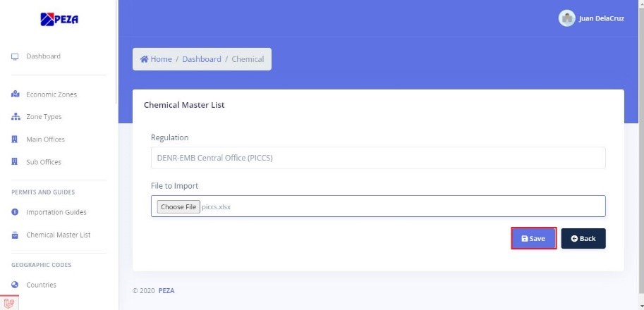Click the Economic Zones icon
This screenshot has width=644, height=310.
click(x=15, y=94)
